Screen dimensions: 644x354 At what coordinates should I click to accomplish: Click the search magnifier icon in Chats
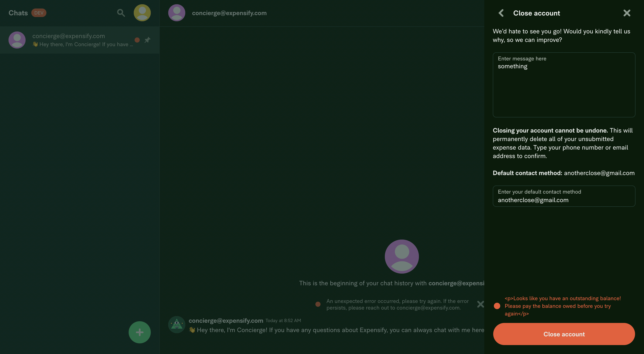tap(121, 13)
